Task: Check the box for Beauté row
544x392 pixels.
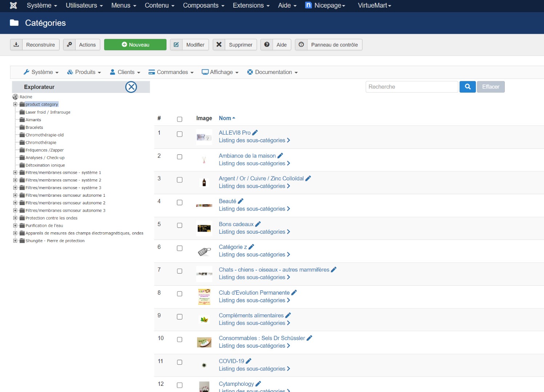Action: pos(179,203)
